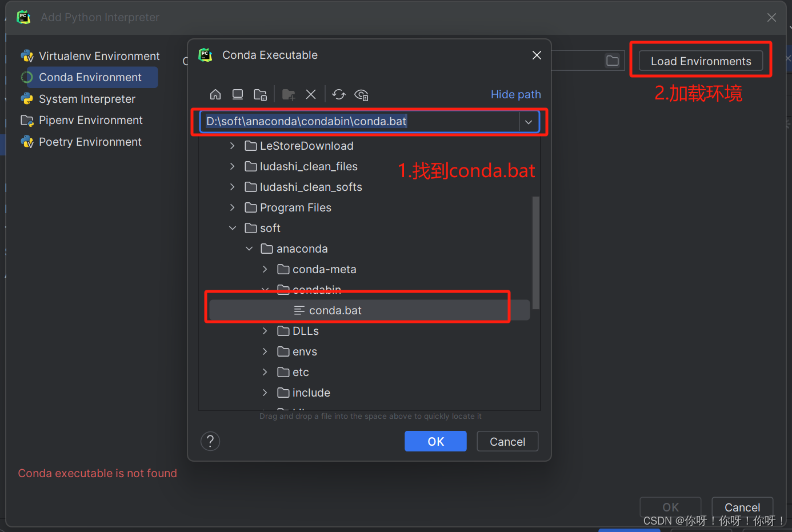Collapse the anaconda folder chevron
792x532 pixels.
(x=249, y=249)
